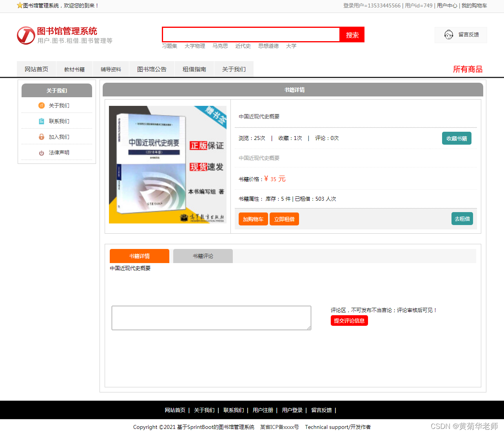Viewport: 504px width, 434px height.
Task: Click footer 联系我们 link
Action: pos(234,410)
